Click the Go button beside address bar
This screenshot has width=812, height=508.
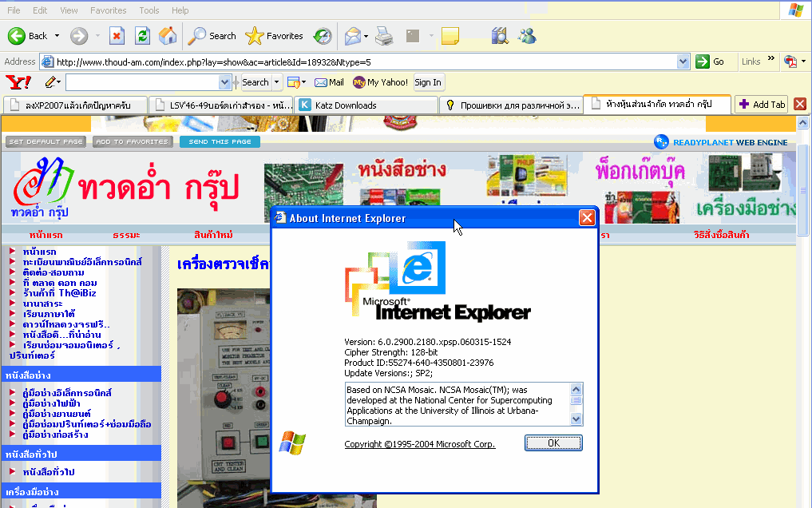coord(710,62)
